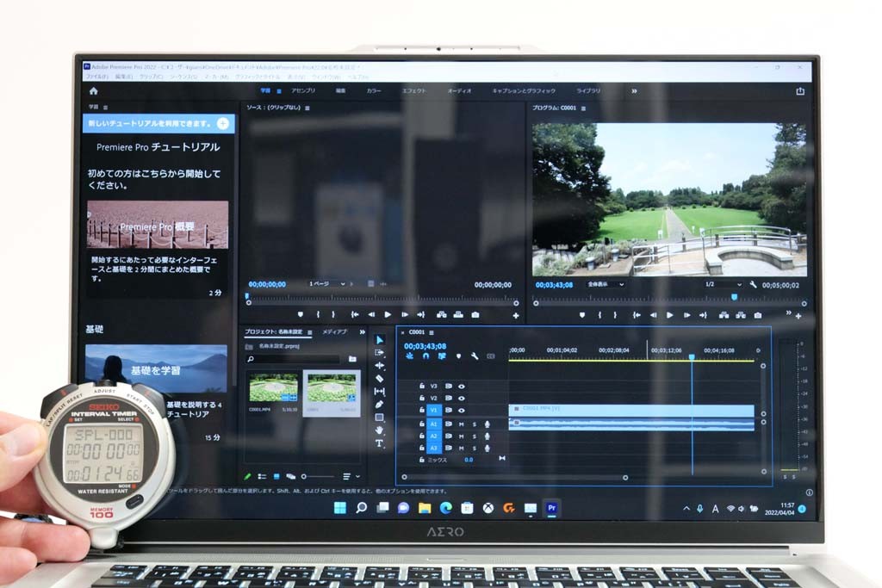Toggle the timeline snap magnet icon

[425, 356]
